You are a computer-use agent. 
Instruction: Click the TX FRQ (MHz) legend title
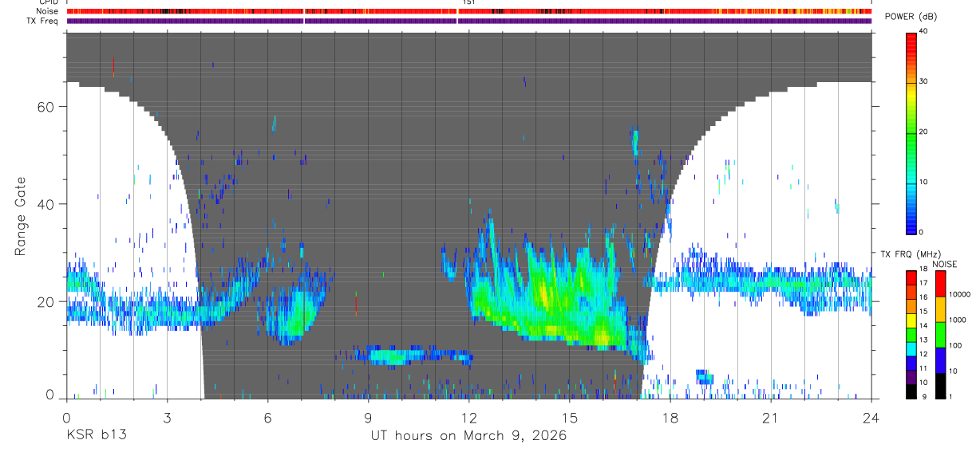click(911, 254)
